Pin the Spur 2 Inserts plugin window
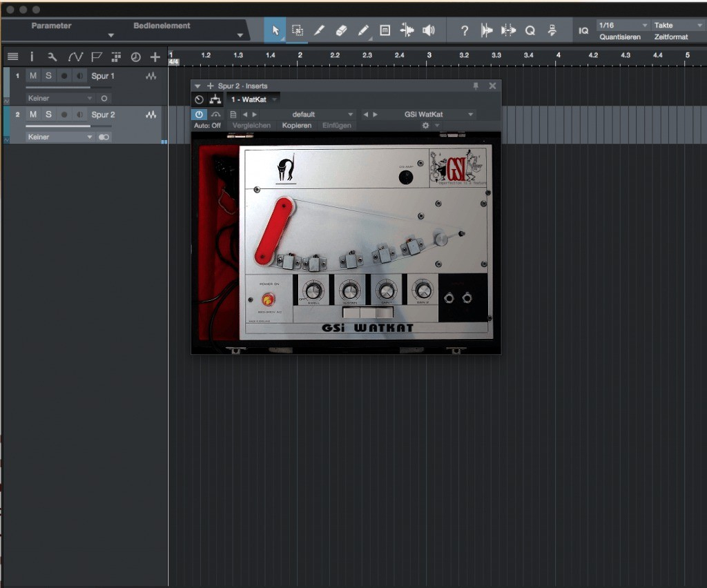Viewport: 707px width, 588px height. [x=475, y=86]
